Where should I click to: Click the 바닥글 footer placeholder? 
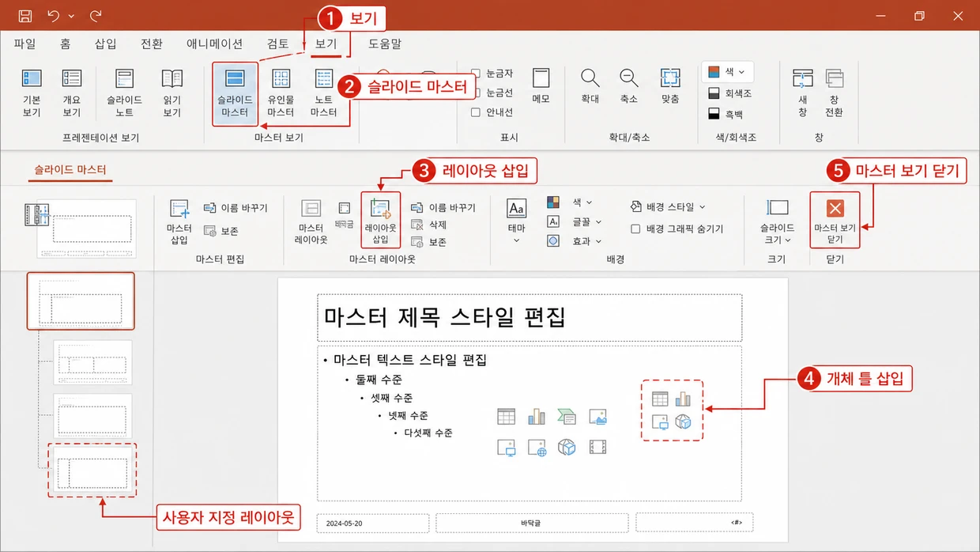point(532,523)
